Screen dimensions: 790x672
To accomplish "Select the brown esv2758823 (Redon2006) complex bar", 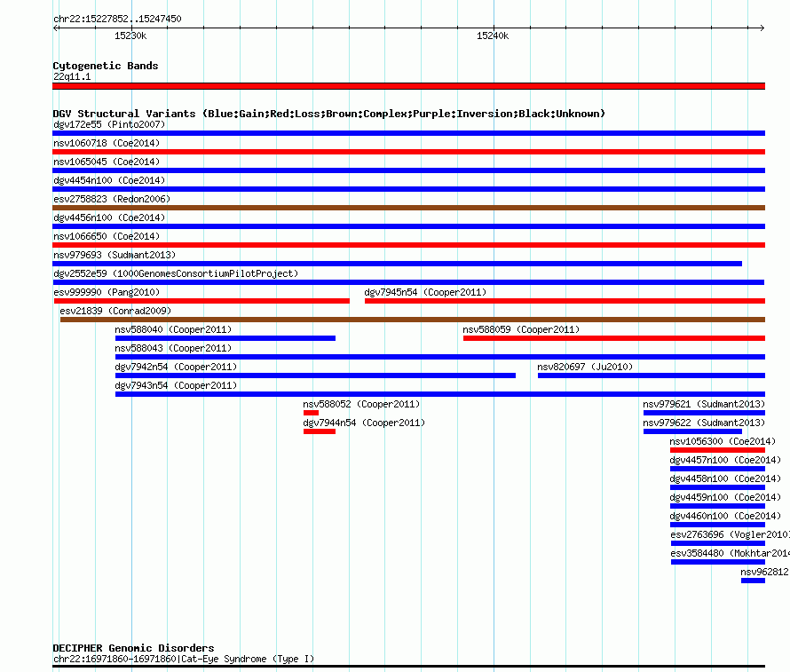I will point(408,208).
